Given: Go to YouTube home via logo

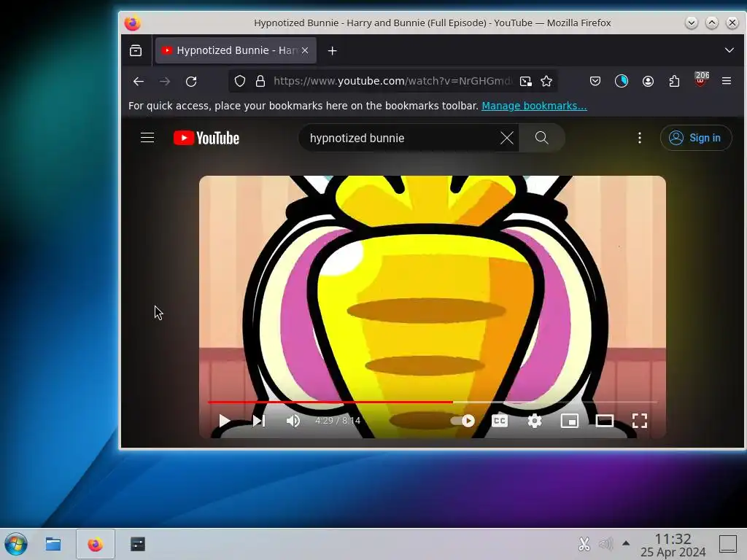Looking at the screenshot, I should (x=206, y=138).
